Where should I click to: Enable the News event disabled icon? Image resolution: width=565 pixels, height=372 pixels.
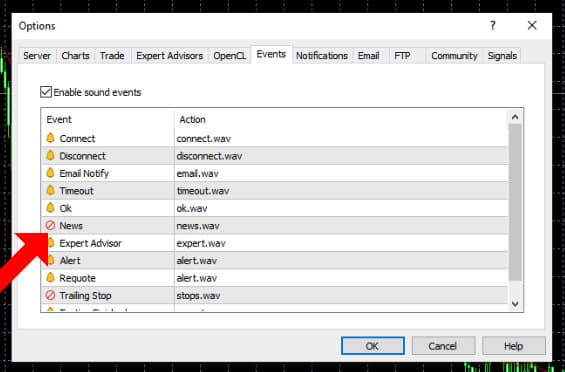50,226
